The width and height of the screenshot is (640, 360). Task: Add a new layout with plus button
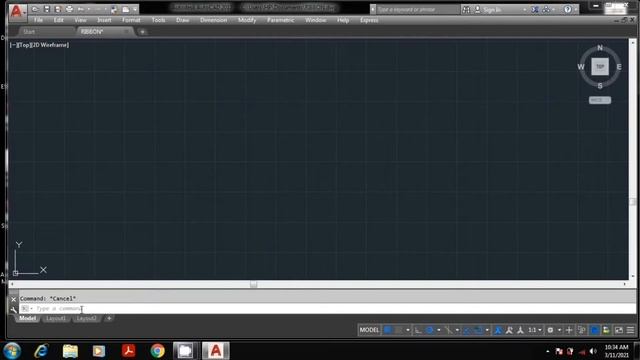pos(109,318)
